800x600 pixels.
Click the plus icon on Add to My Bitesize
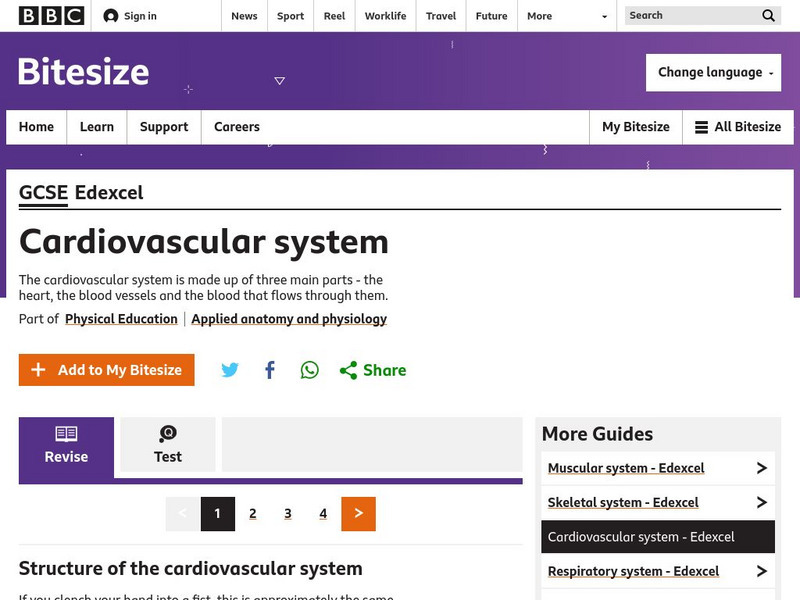pyautogui.click(x=38, y=369)
